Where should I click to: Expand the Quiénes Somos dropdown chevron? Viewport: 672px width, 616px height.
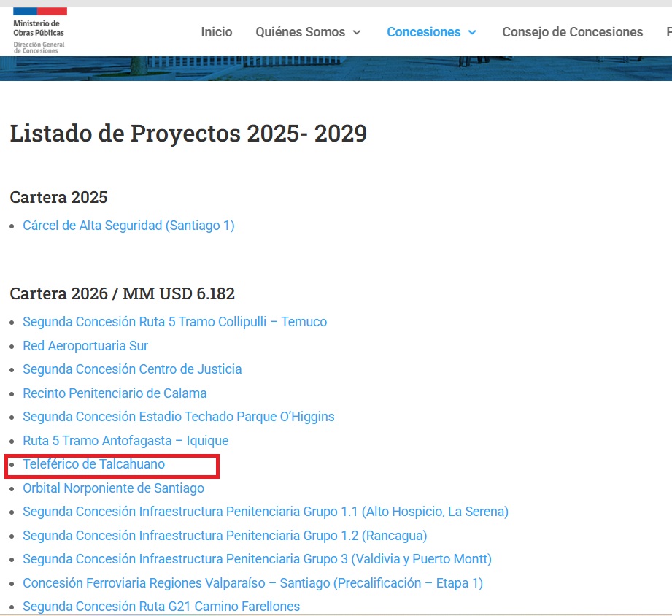[357, 33]
